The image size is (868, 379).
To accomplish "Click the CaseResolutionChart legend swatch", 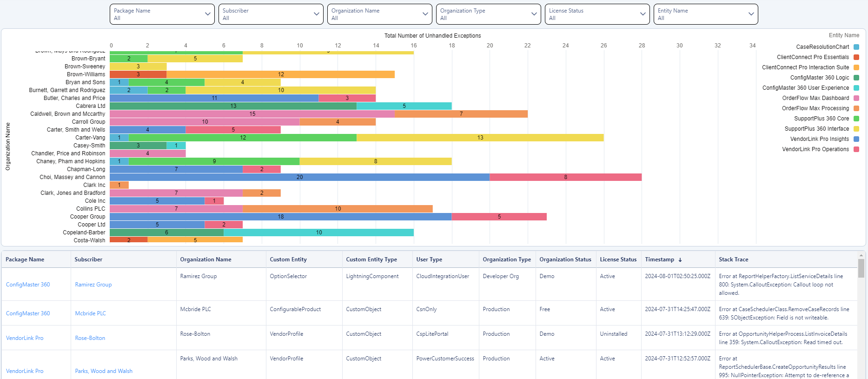I will (x=856, y=47).
